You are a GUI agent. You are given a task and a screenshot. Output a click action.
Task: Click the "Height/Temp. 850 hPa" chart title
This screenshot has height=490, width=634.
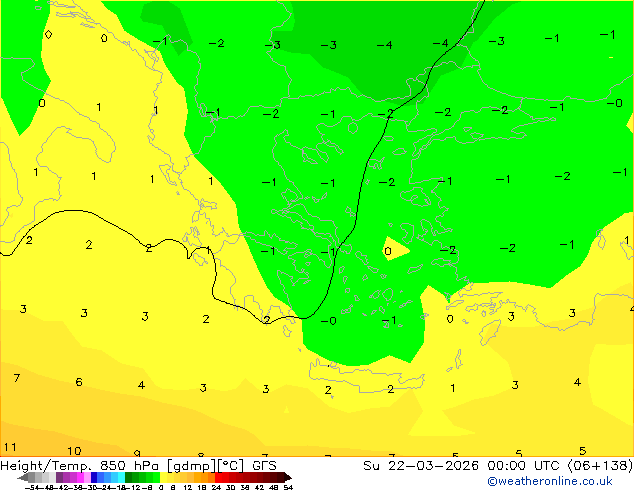point(81,466)
